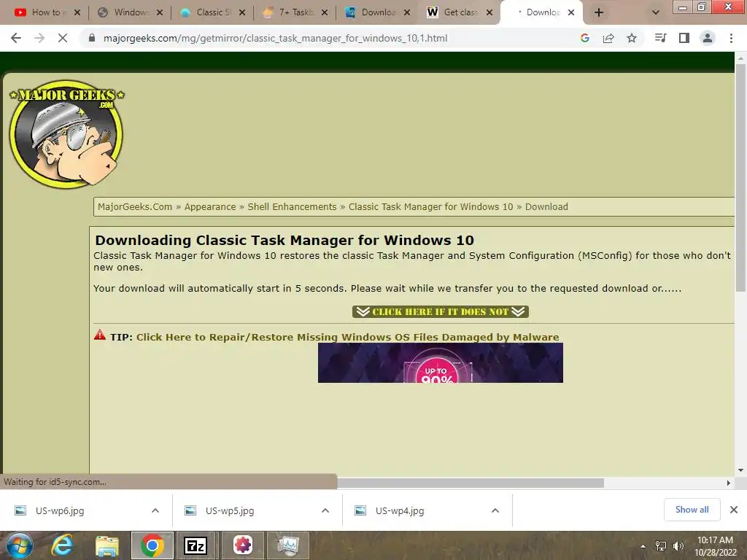The image size is (747, 560).
Task: Click the red warning TIP icon
Action: point(99,335)
